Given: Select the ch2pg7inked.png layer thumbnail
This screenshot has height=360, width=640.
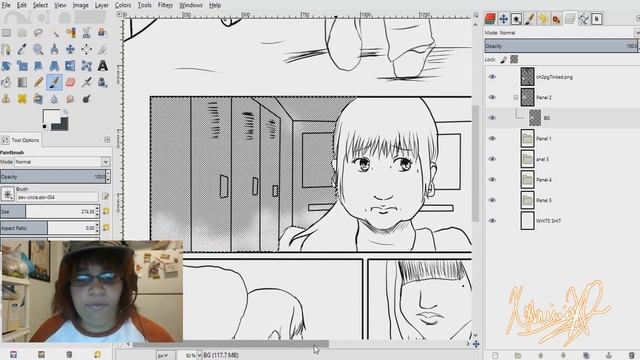Looking at the screenshot, I should click(x=527, y=77).
